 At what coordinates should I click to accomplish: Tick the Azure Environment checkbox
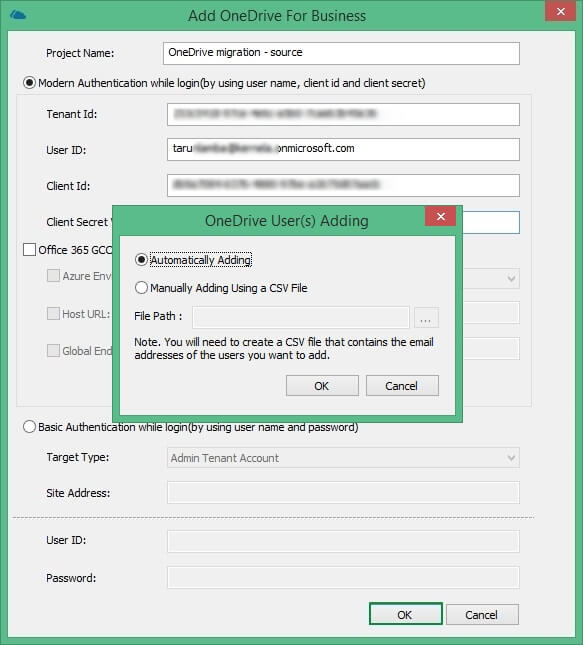[x=53, y=276]
